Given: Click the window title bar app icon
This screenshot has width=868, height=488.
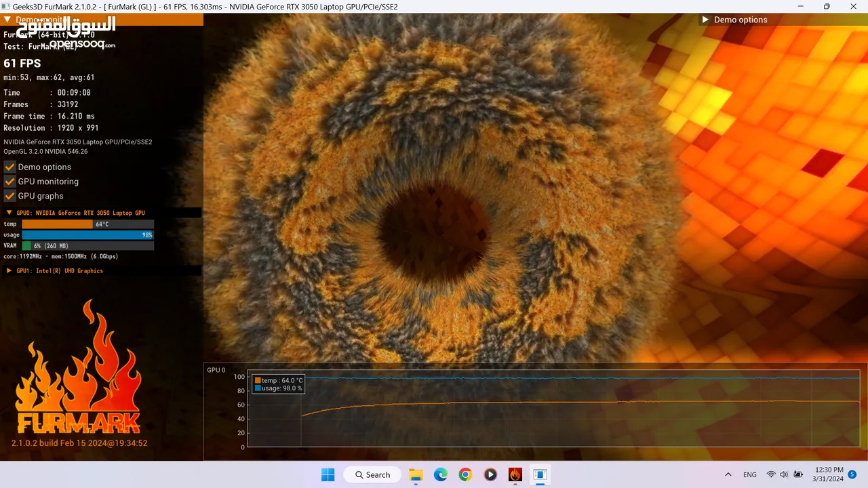Looking at the screenshot, I should pos(6,7).
